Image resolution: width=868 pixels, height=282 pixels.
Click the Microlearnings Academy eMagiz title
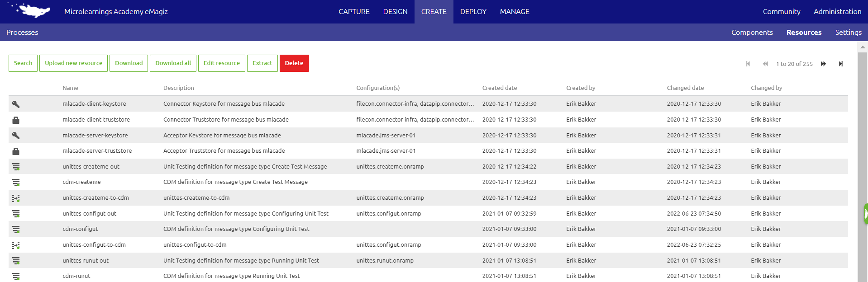[x=116, y=12]
